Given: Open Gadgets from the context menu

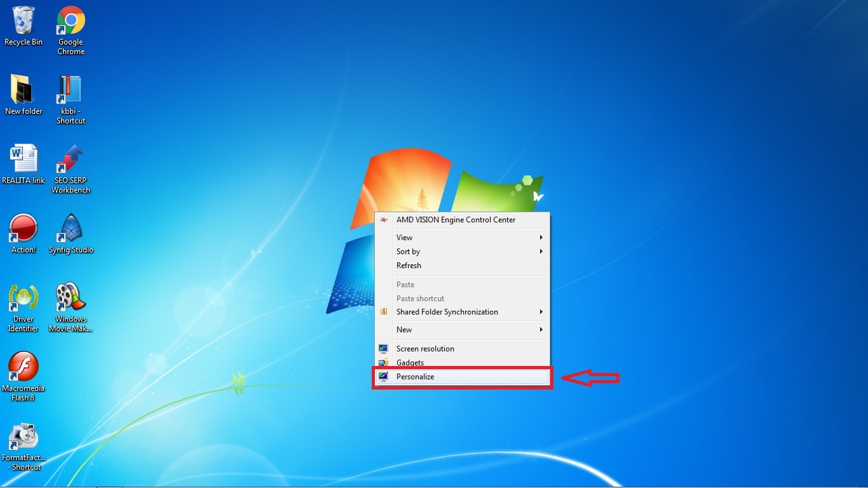Looking at the screenshot, I should [462, 363].
